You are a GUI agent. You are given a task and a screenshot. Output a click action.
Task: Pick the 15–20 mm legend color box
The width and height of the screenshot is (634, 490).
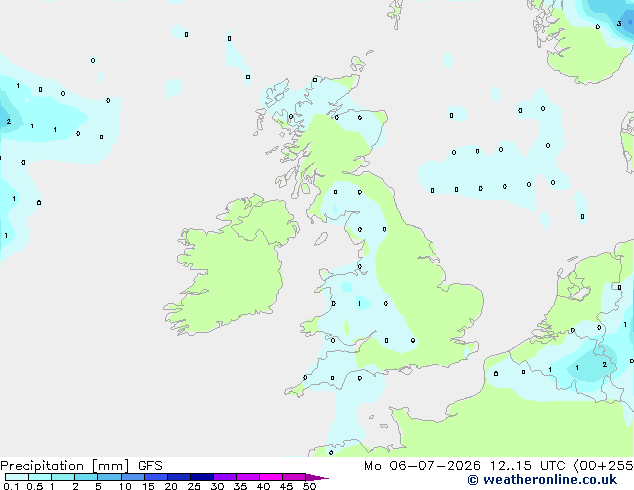tap(156, 477)
